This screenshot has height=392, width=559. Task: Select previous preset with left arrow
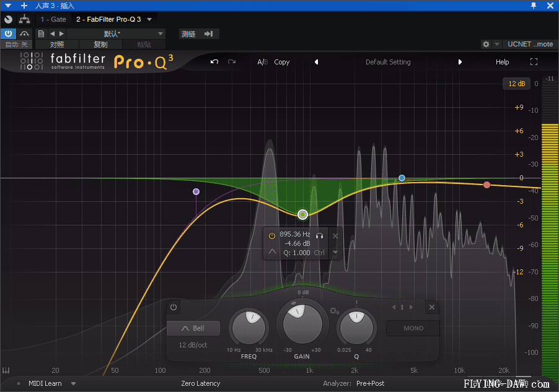click(316, 62)
